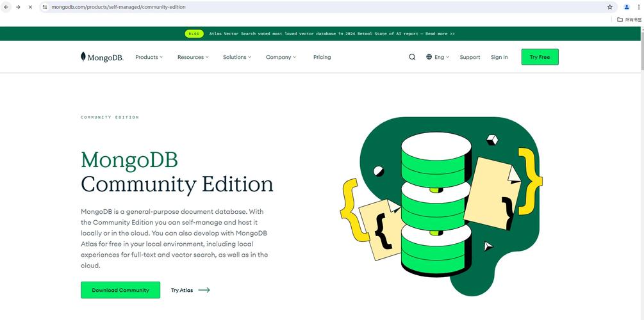The height and width of the screenshot is (320, 644).
Task: Expand the Company menu
Action: point(281,57)
